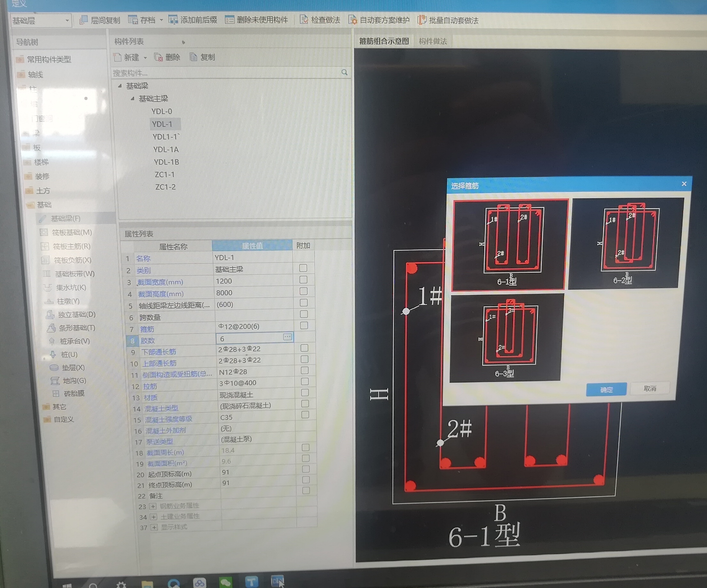The height and width of the screenshot is (588, 707).
Task: Open the 新建 dropdown arrow
Action: tap(145, 58)
